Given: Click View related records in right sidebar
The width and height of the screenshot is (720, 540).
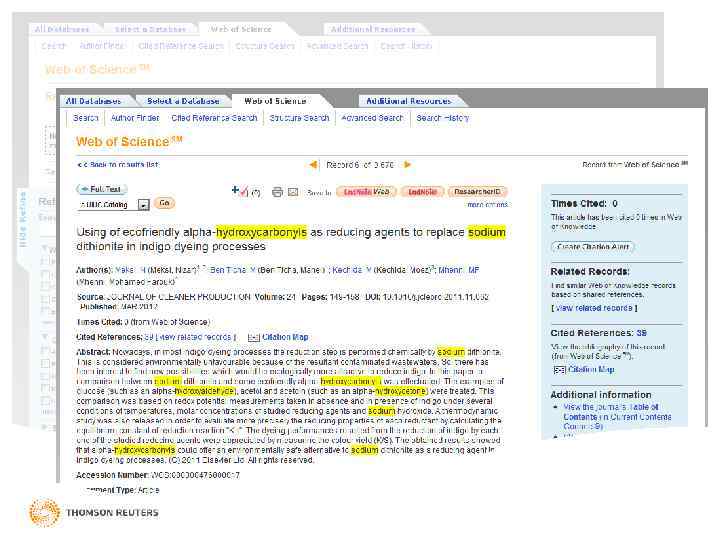Looking at the screenshot, I should click(594, 308).
